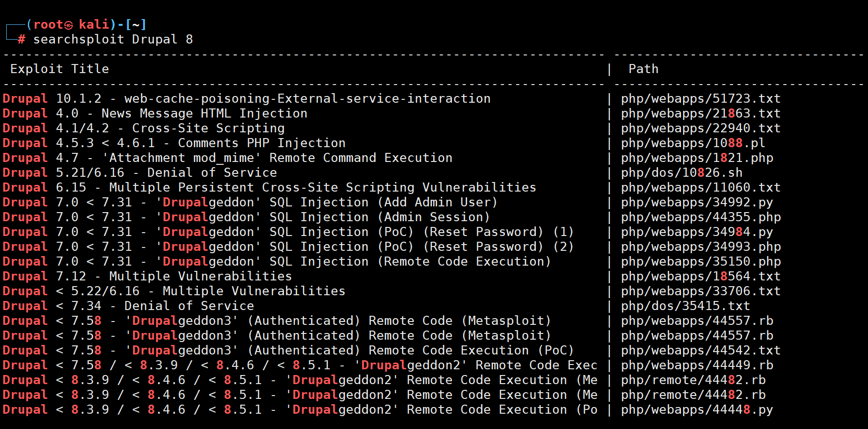Click the typed 'searchsploit Drupal 8' command
Screen dimensions: 868x429
coord(113,39)
